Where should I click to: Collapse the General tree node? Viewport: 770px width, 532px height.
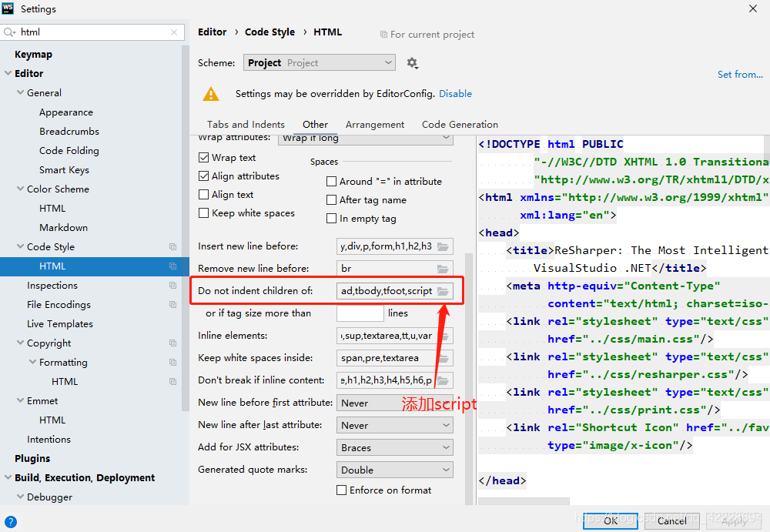point(20,92)
